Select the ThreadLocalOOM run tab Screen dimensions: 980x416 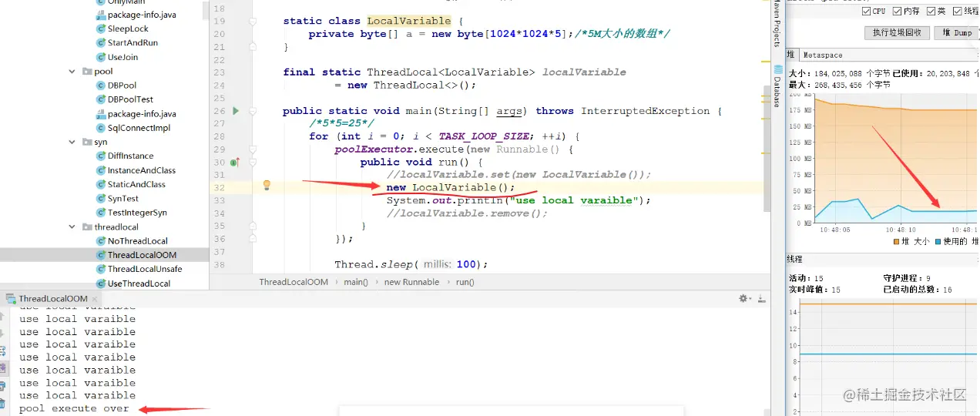pos(53,299)
